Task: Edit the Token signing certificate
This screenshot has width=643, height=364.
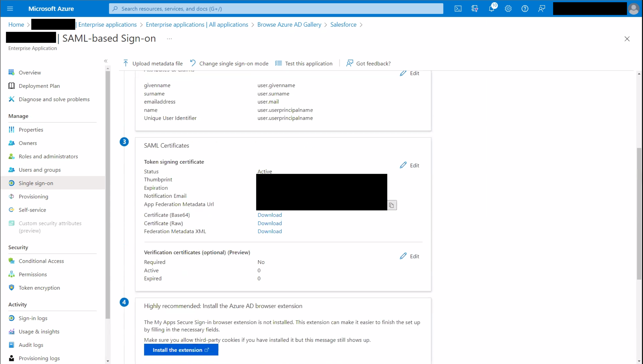Action: [409, 165]
